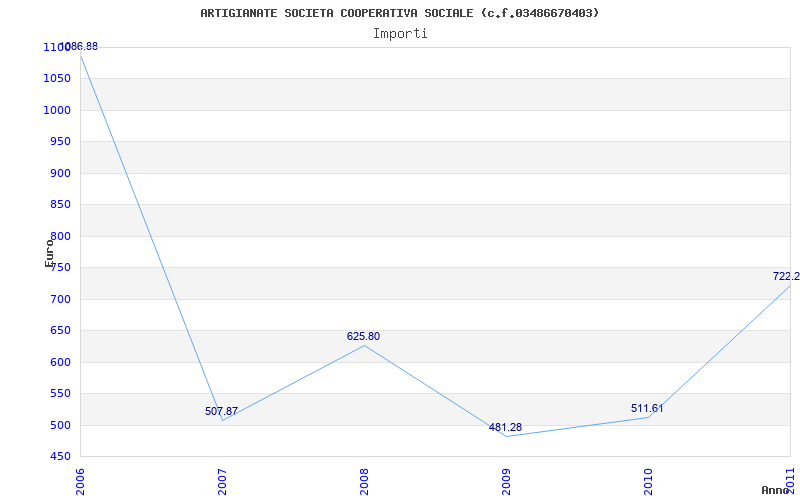Click the 1086.88 data label

79,46
